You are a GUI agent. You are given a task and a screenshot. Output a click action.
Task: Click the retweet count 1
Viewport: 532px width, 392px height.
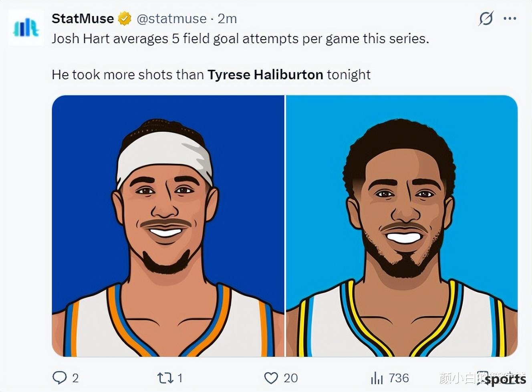click(180, 378)
